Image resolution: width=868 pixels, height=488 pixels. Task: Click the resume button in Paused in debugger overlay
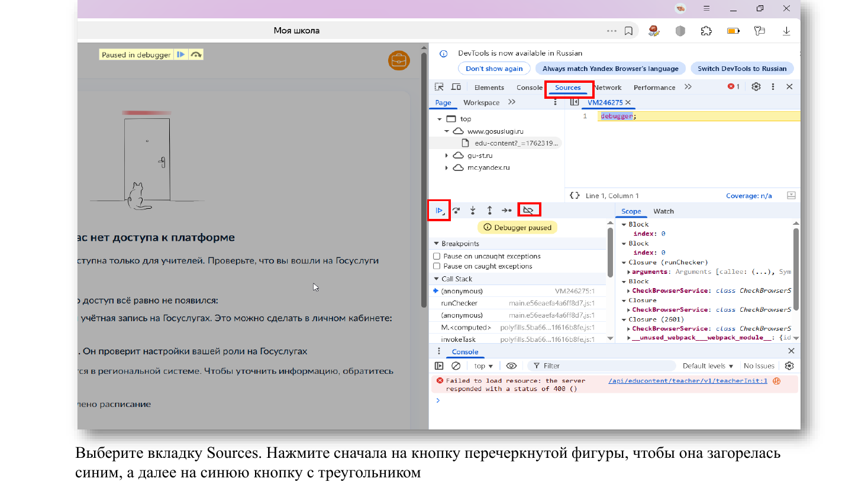pos(181,54)
